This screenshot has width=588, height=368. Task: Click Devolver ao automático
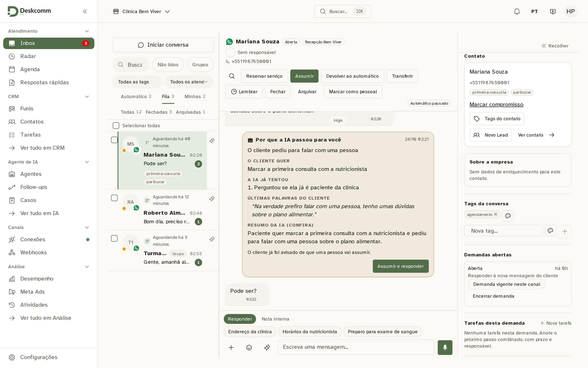click(x=352, y=76)
